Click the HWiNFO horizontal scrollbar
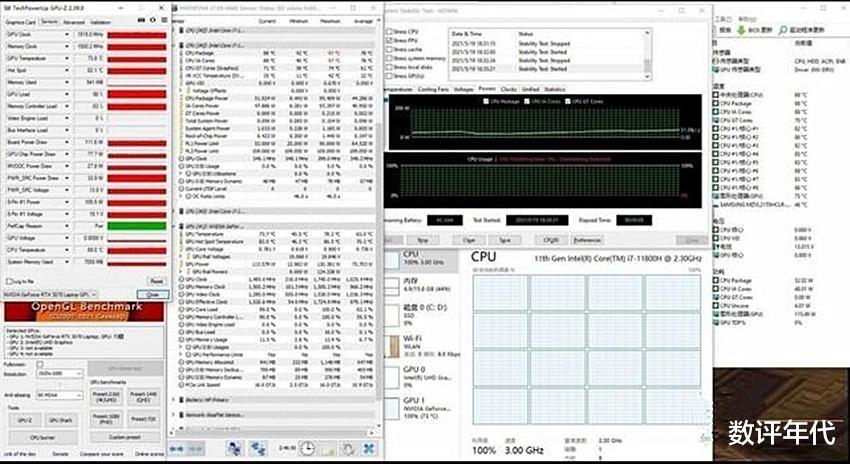 click(x=271, y=433)
